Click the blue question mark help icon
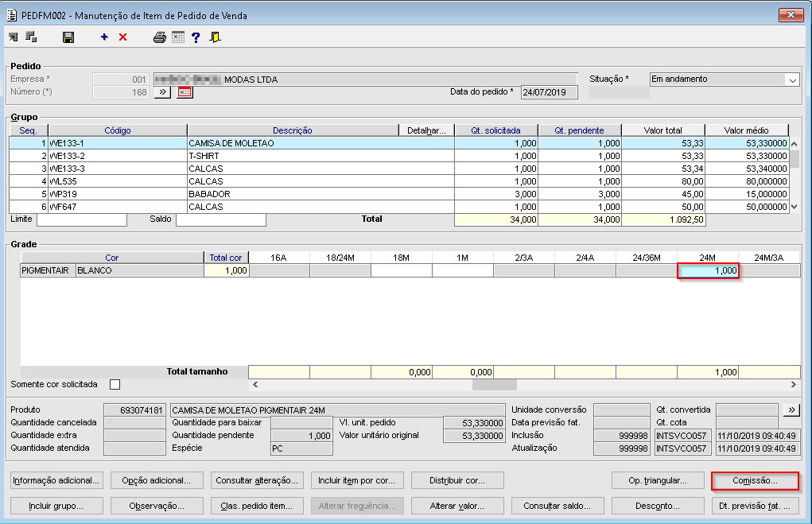The height and width of the screenshot is (524, 812). 196,37
